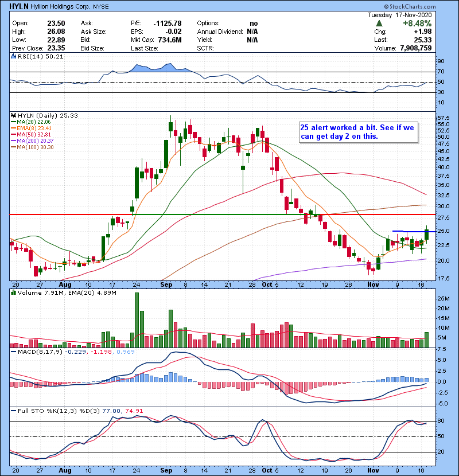
Task: Click the RSI(14) chart icon
Action: [13, 56]
